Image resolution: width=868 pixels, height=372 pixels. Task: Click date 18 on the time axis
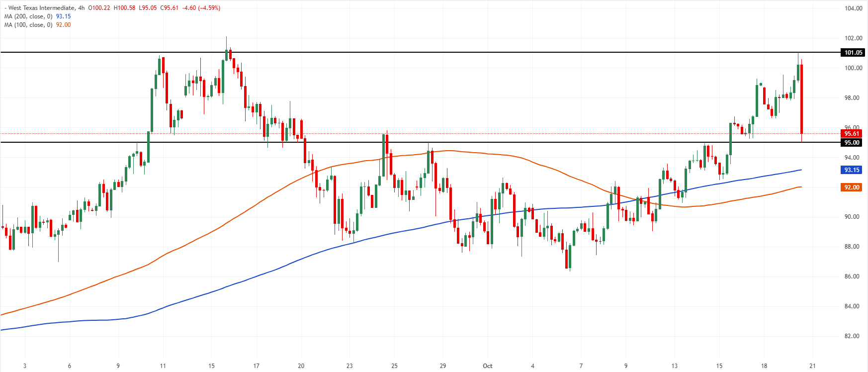tap(764, 366)
